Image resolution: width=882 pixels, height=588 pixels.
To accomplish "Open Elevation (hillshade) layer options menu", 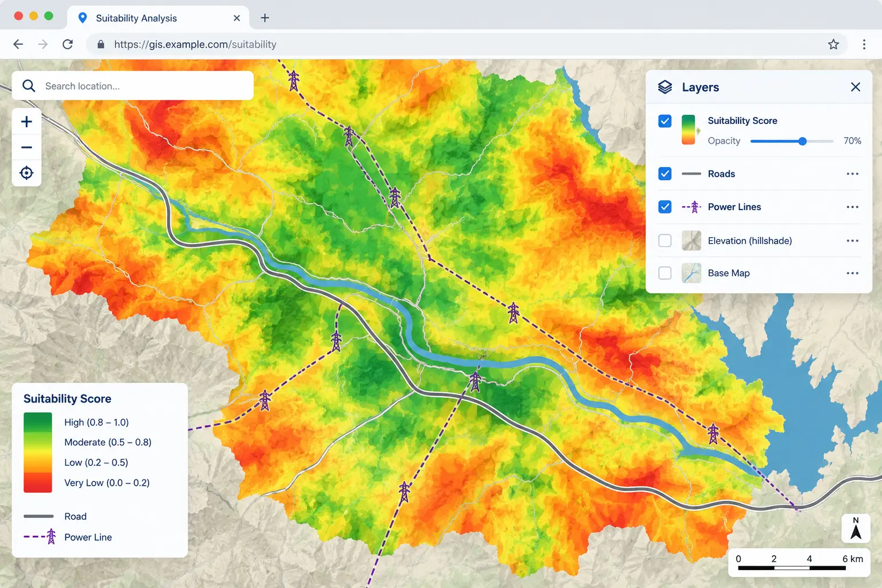I will pos(853,241).
